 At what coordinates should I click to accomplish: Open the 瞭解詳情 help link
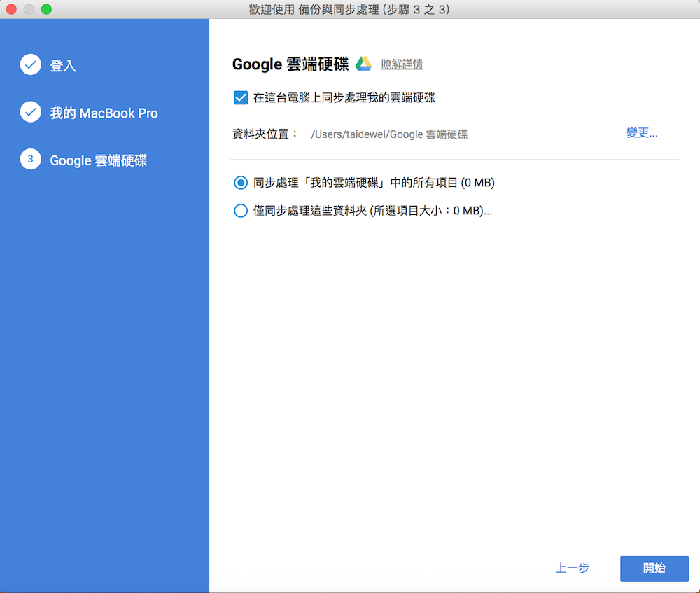click(x=401, y=64)
